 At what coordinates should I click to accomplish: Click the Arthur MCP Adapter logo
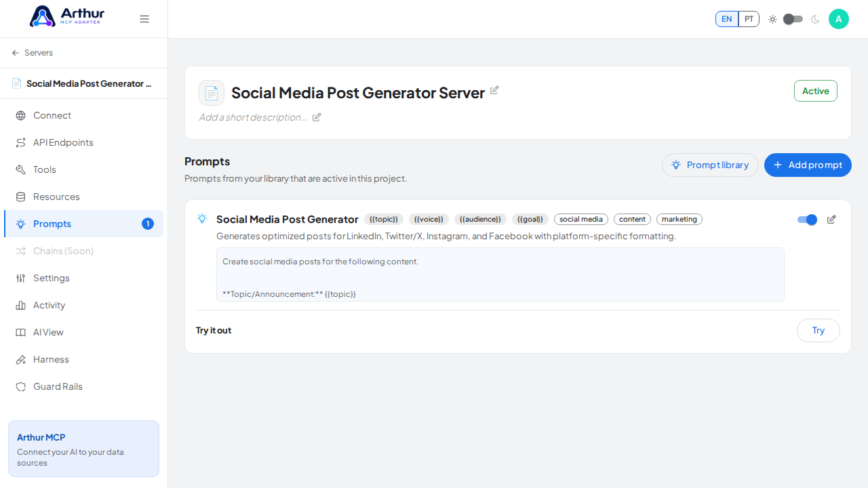point(67,16)
